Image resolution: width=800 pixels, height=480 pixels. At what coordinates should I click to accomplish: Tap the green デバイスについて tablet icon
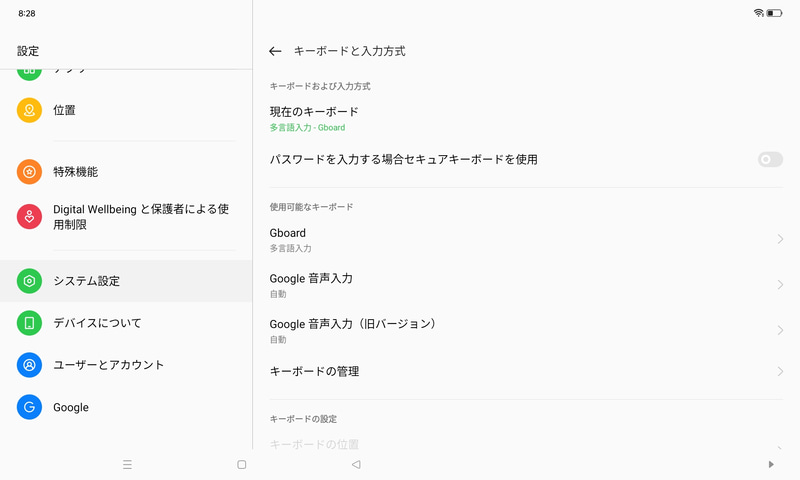coord(29,323)
